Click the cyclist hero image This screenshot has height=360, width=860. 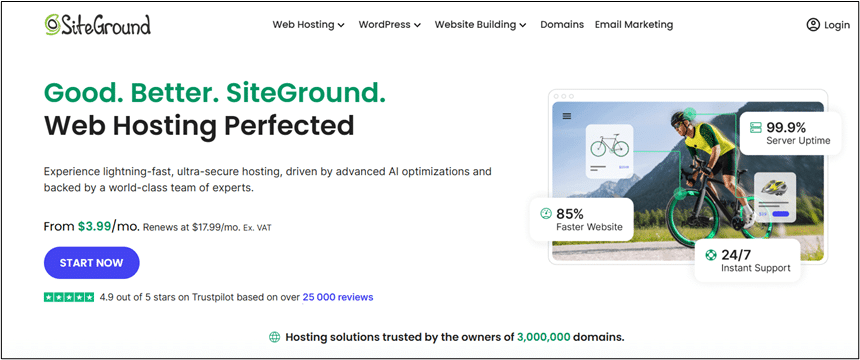tap(688, 181)
